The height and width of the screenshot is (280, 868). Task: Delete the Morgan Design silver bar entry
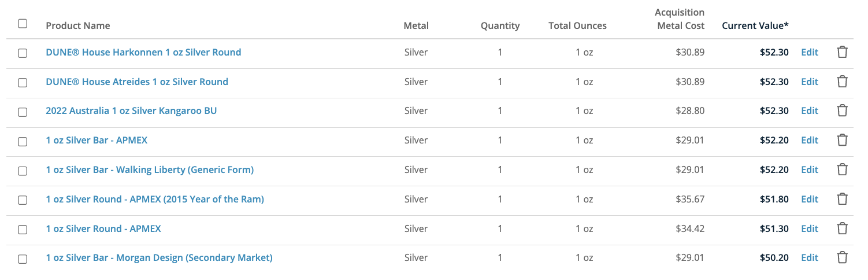(x=843, y=257)
